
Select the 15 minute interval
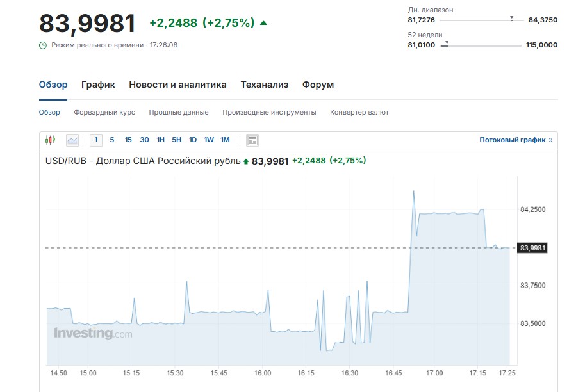point(128,140)
